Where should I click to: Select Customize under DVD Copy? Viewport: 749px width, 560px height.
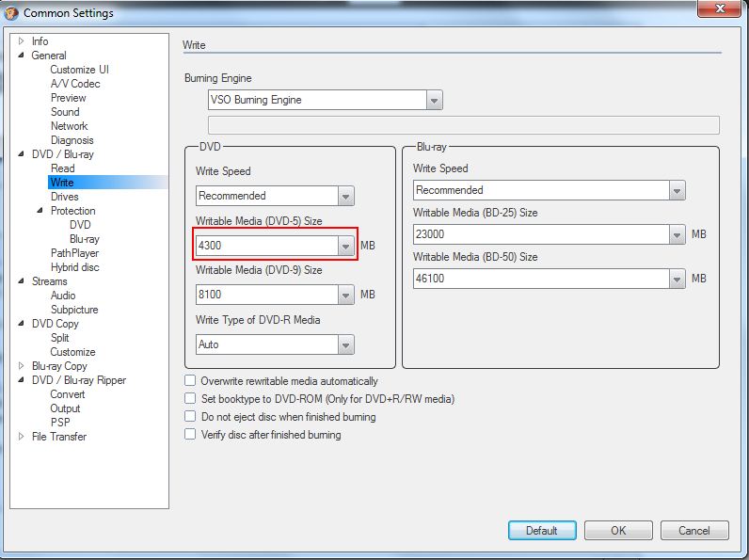pyautogui.click(x=72, y=352)
